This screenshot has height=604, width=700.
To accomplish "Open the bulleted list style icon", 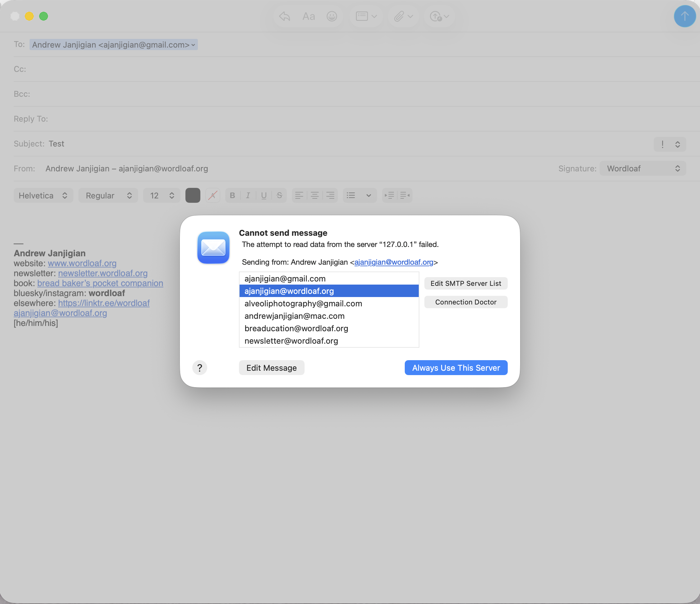I will tap(351, 195).
